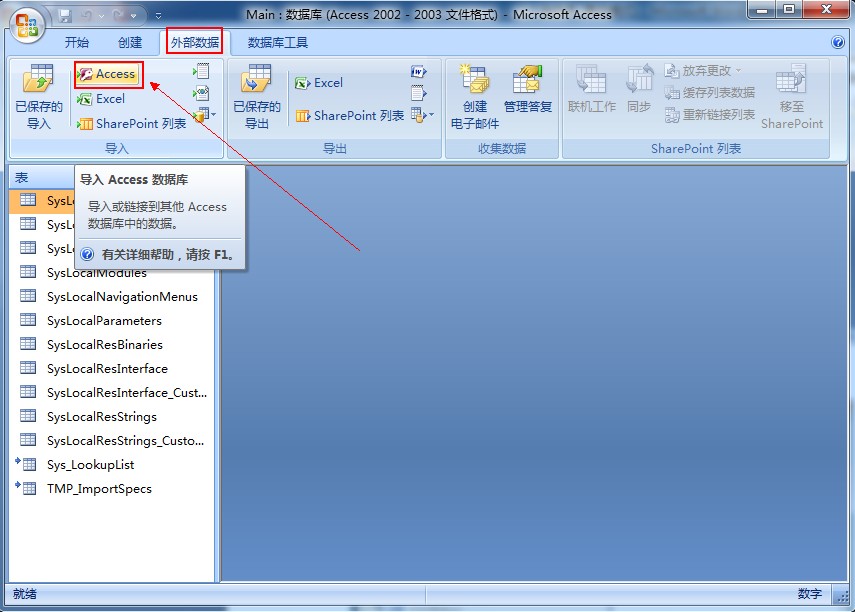This screenshot has width=855, height=612.
Task: Export to Excel in 导出 group
Action: coord(319,83)
